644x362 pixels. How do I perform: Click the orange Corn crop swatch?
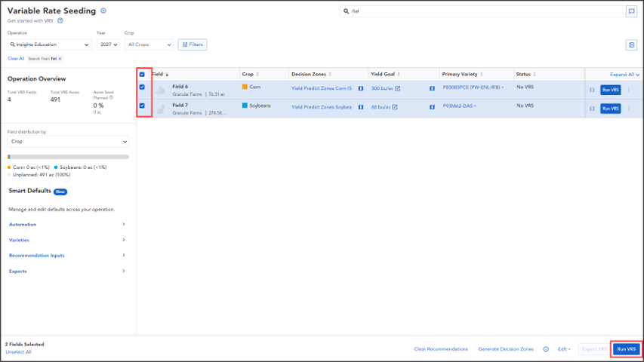tap(245, 87)
